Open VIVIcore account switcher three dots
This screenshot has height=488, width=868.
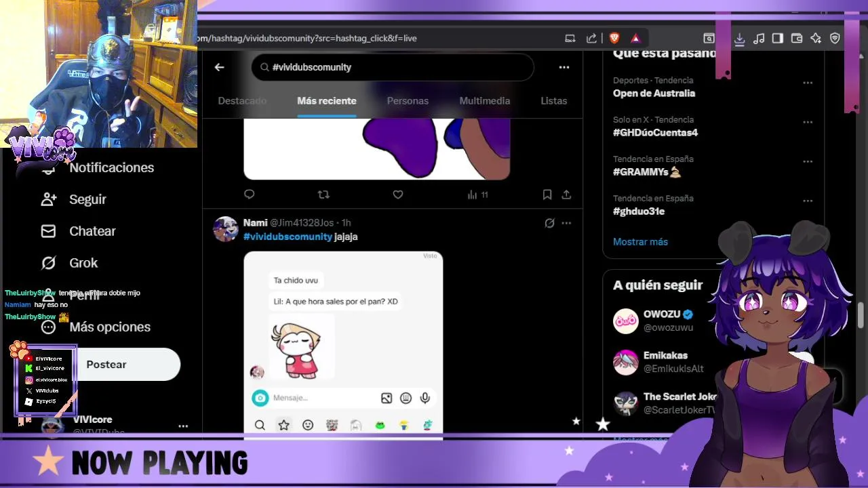coord(183,426)
